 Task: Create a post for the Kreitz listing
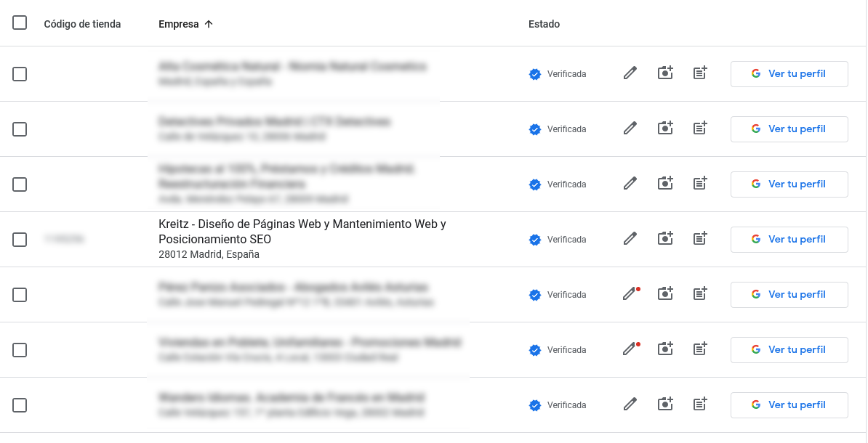pos(699,239)
